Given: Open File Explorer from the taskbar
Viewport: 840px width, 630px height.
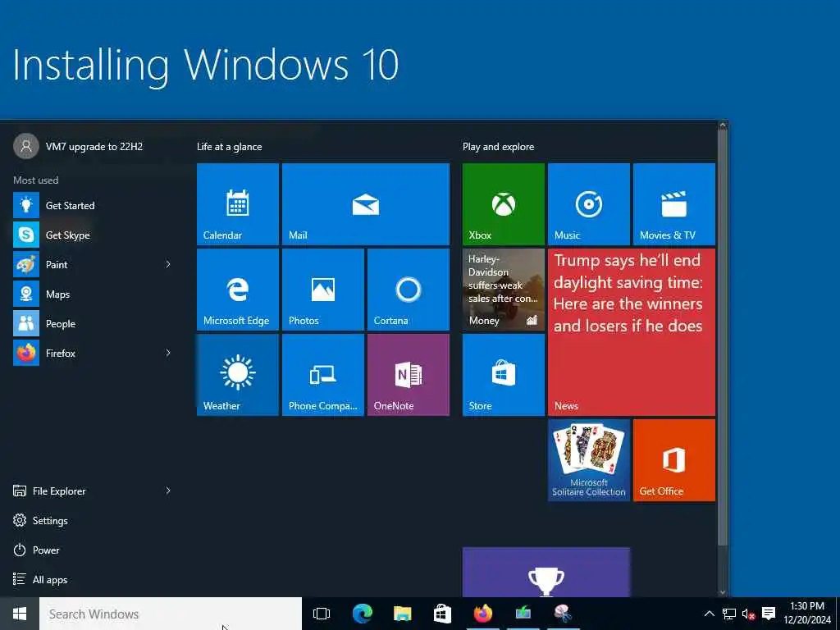Looking at the screenshot, I should (402, 614).
